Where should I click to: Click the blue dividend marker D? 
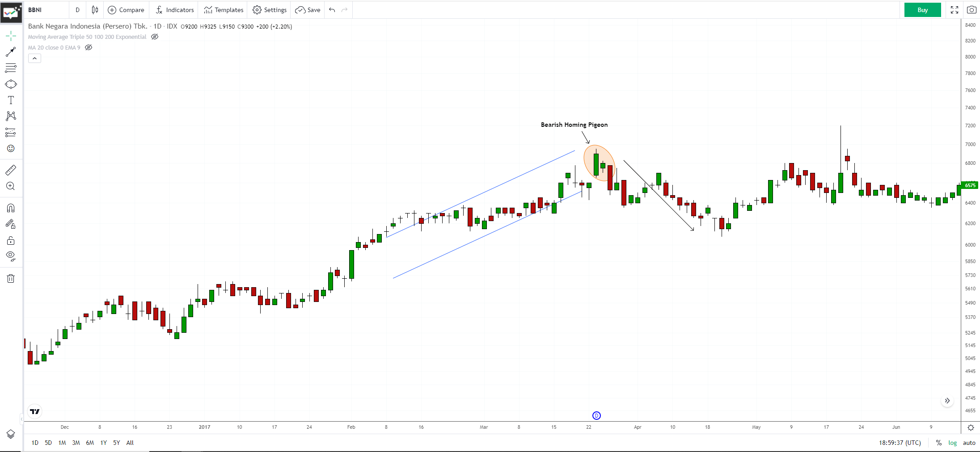tap(596, 416)
